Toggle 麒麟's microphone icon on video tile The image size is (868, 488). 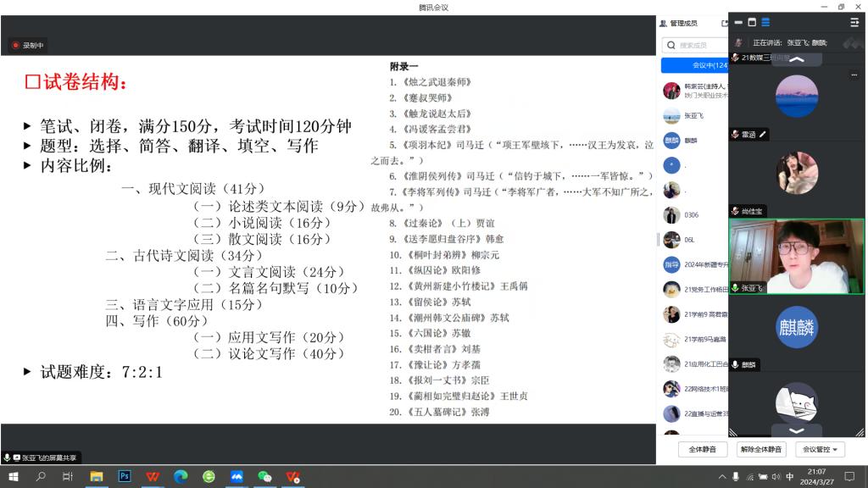(x=735, y=364)
